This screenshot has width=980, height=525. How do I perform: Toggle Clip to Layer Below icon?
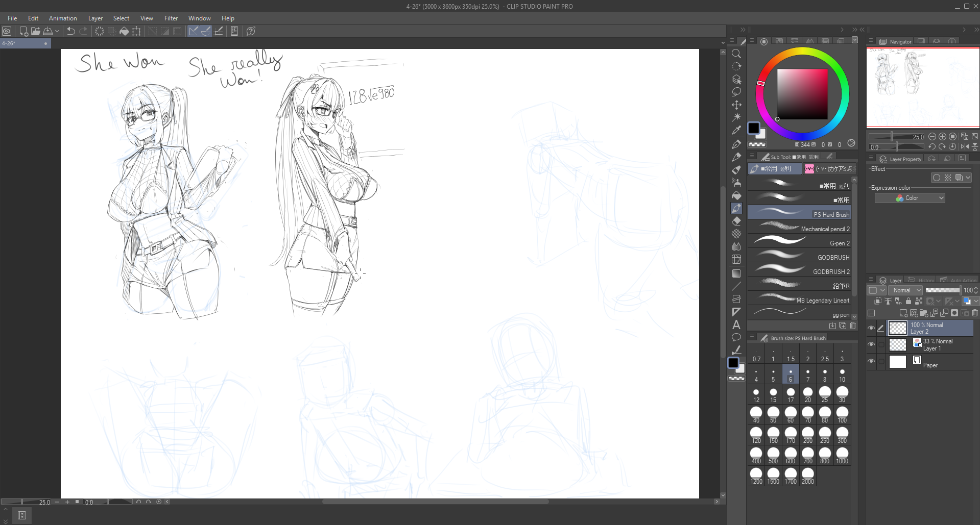[878, 301]
